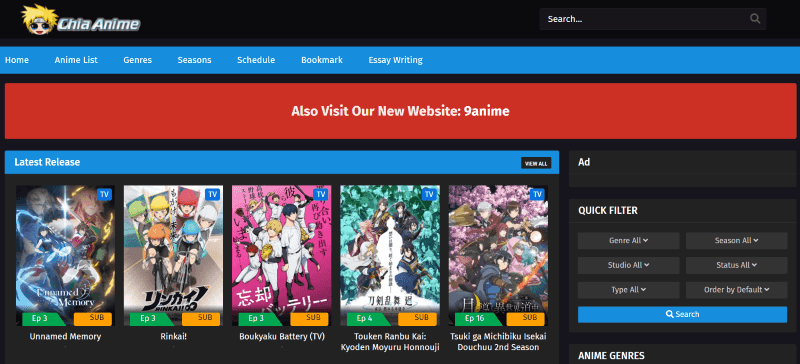Open Essay Writing in the navigation bar
Image resolution: width=800 pixels, height=364 pixels.
(x=395, y=60)
